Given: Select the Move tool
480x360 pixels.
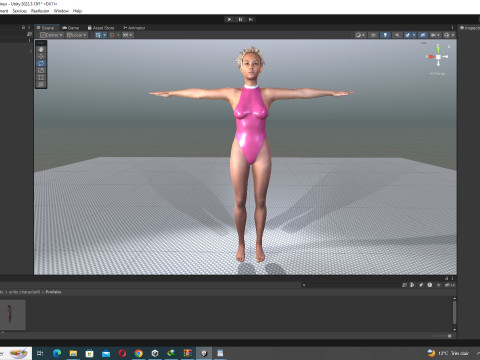Looking at the screenshot, I should click(x=41, y=56).
